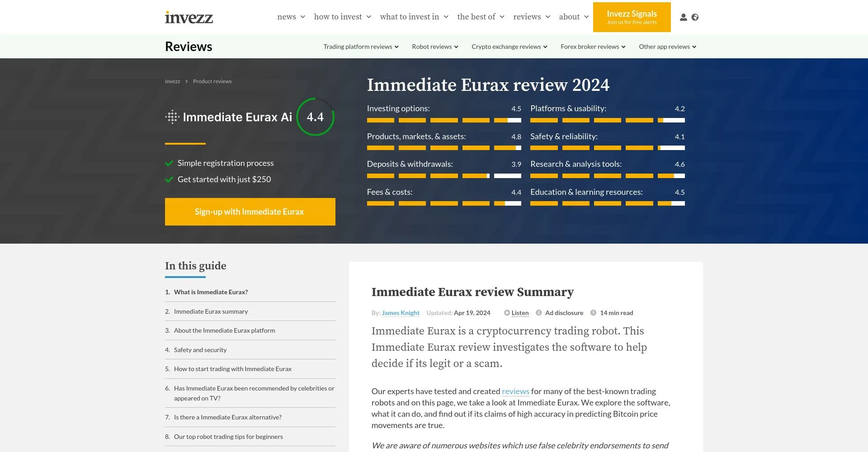868x452 pixels.
Task: Click the Ad disclosure info icon
Action: coord(539,313)
